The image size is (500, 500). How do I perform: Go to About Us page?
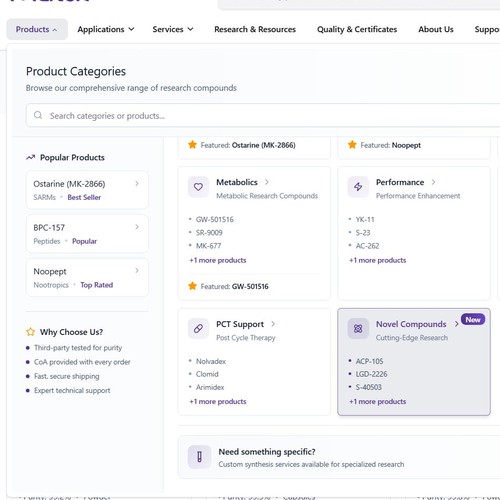[x=436, y=29]
